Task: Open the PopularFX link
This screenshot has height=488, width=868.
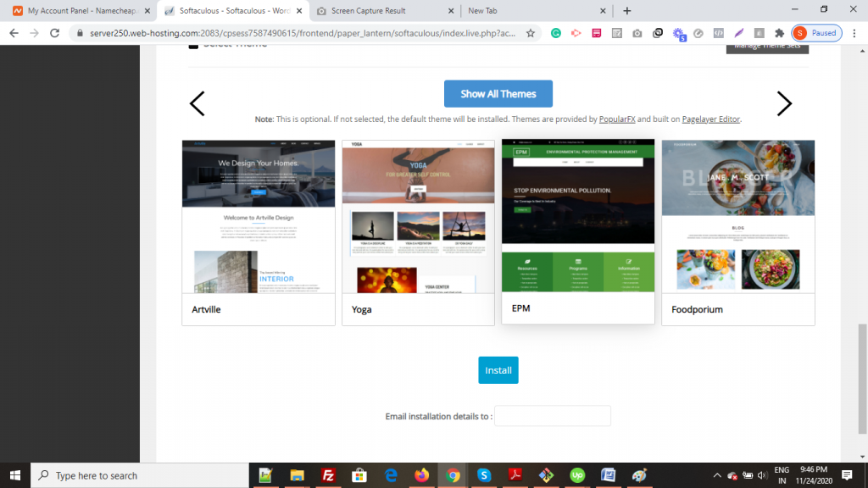Action: 616,119
